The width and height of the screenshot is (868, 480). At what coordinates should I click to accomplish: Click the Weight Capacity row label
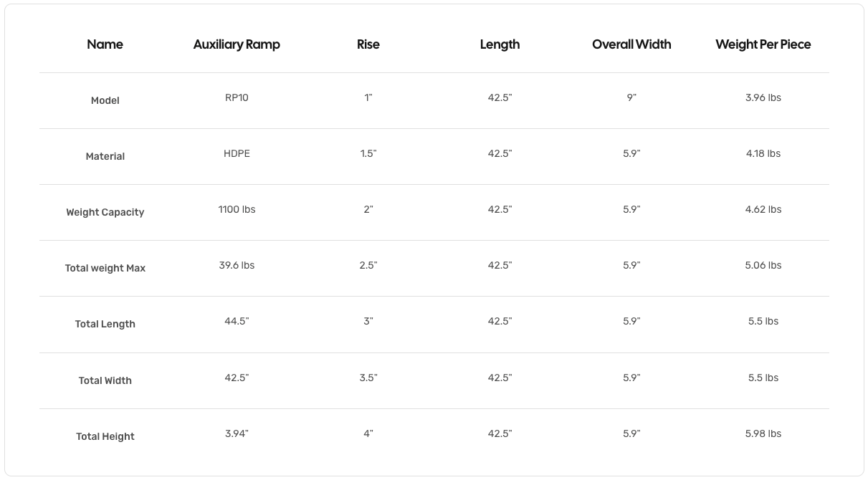(105, 212)
